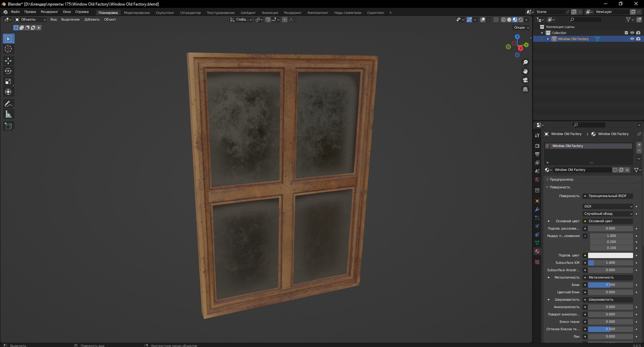Select the Cursor tool in toolbar

tap(8, 49)
